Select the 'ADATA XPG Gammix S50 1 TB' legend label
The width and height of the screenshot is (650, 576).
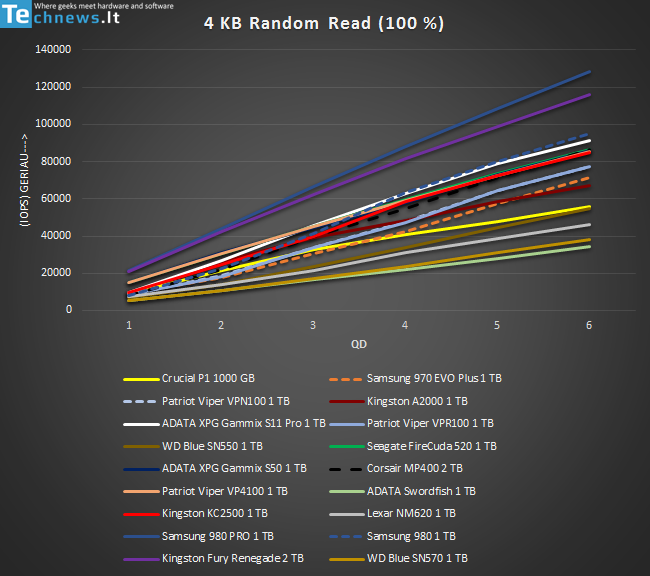coord(234,468)
